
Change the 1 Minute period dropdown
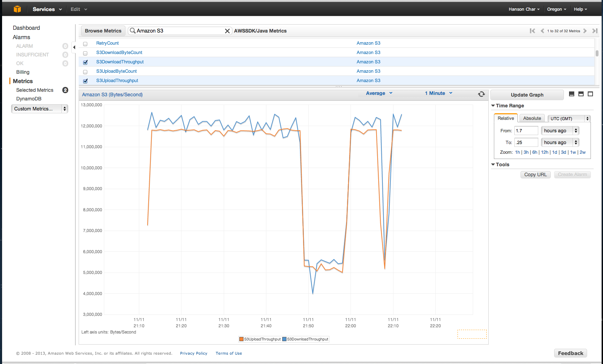pos(438,93)
